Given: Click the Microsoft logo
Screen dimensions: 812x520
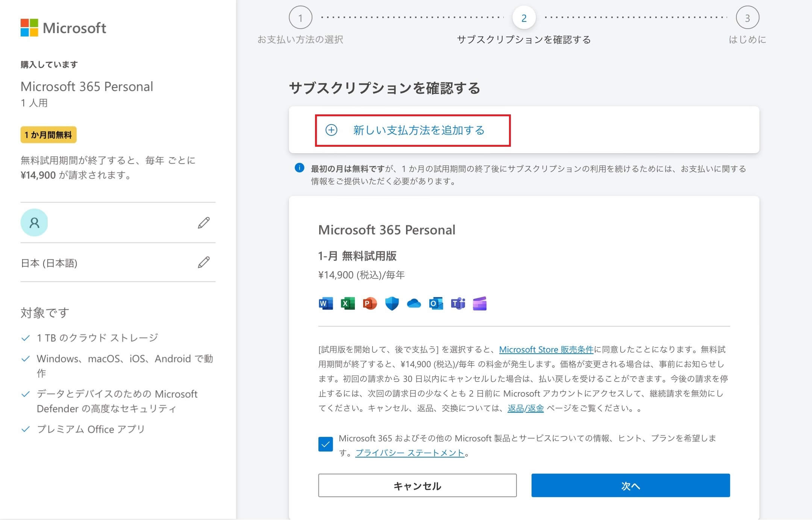Looking at the screenshot, I should pyautogui.click(x=63, y=28).
